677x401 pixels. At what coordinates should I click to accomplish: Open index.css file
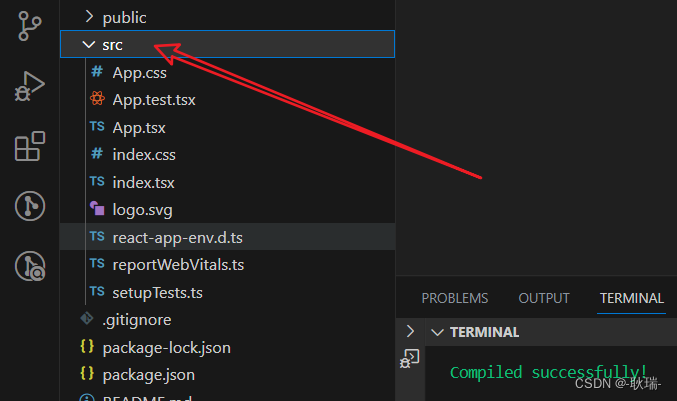tap(144, 155)
